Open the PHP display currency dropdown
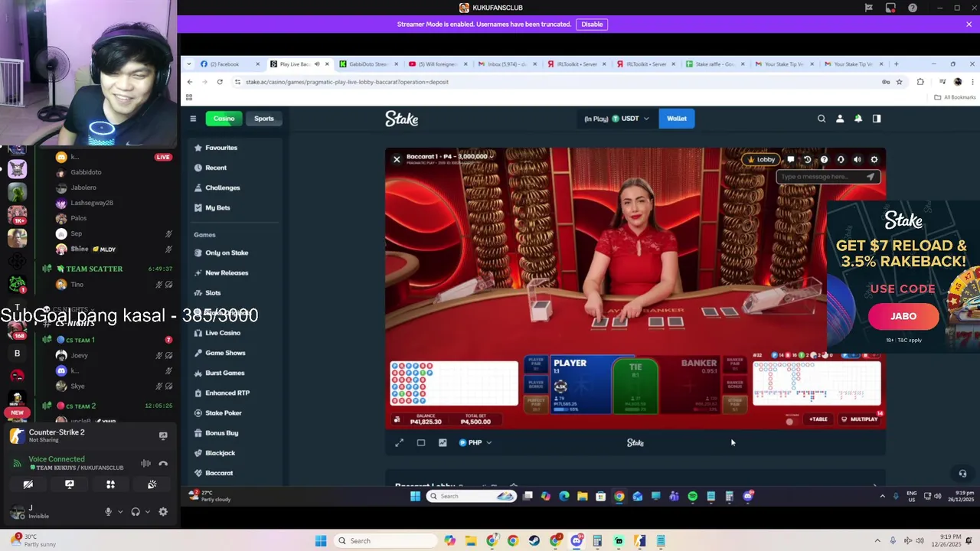The width and height of the screenshot is (980, 551). [475, 442]
